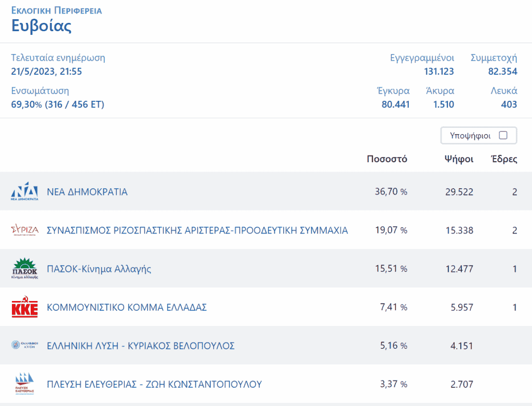Select ΕΛΛΗΝΙΚΗ ΛΥΣΗ - ΚΥΡΙΑΚΟΣ ΒΕΛΟΠΟΥΛΟΣ
Viewport: 532px width, 406px height.
click(141, 346)
